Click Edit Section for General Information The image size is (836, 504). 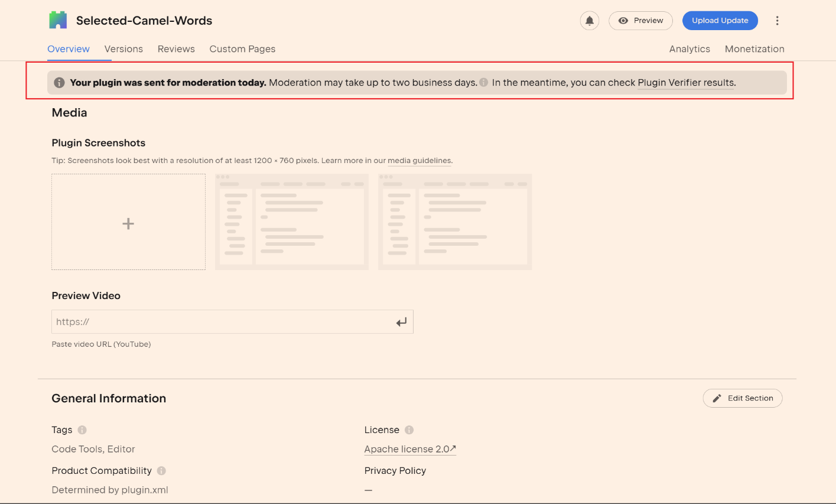pyautogui.click(x=742, y=398)
